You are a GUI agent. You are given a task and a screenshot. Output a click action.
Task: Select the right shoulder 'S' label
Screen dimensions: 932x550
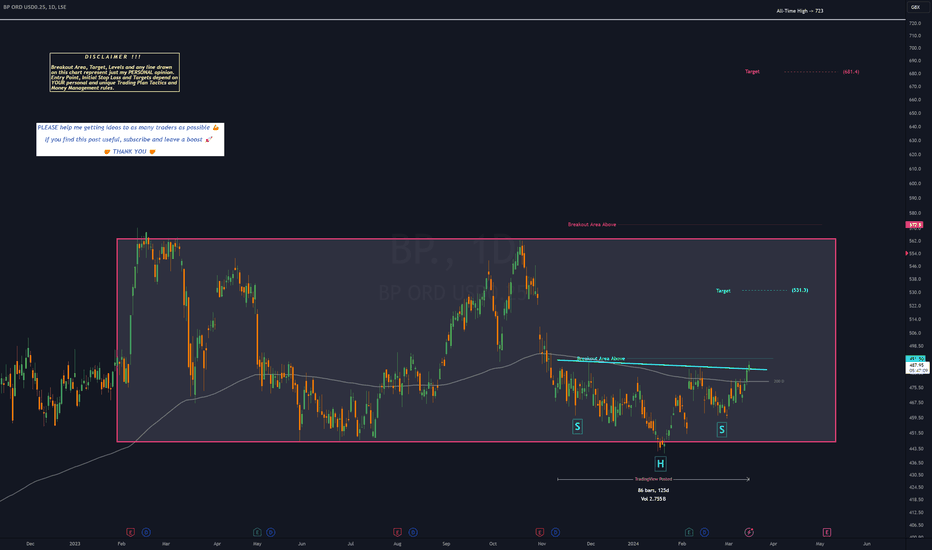pos(722,429)
